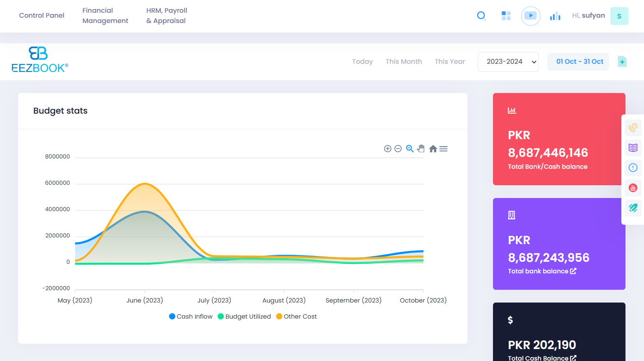The image size is (644, 361).
Task: Click the bar chart icon near the avatar
Action: pyautogui.click(x=555, y=16)
